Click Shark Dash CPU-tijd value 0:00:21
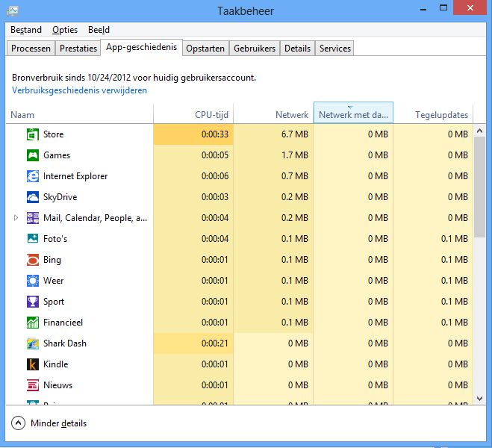Image resolution: width=492 pixels, height=448 pixels. pyautogui.click(x=215, y=343)
